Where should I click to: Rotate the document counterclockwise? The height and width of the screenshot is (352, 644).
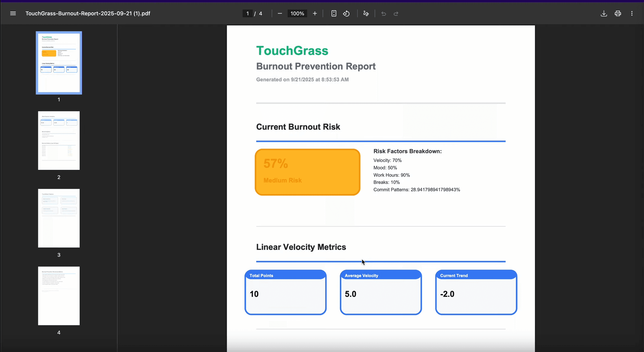click(x=346, y=14)
